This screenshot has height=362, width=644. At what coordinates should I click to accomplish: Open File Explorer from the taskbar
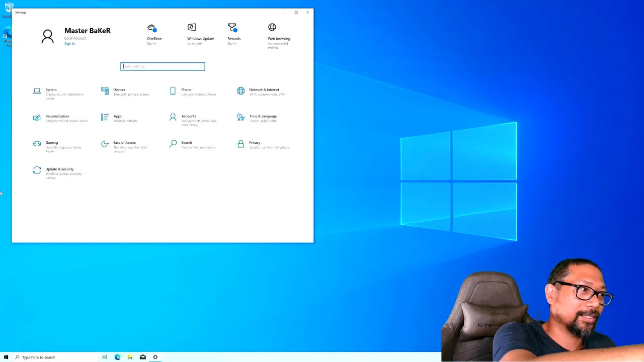[130, 357]
